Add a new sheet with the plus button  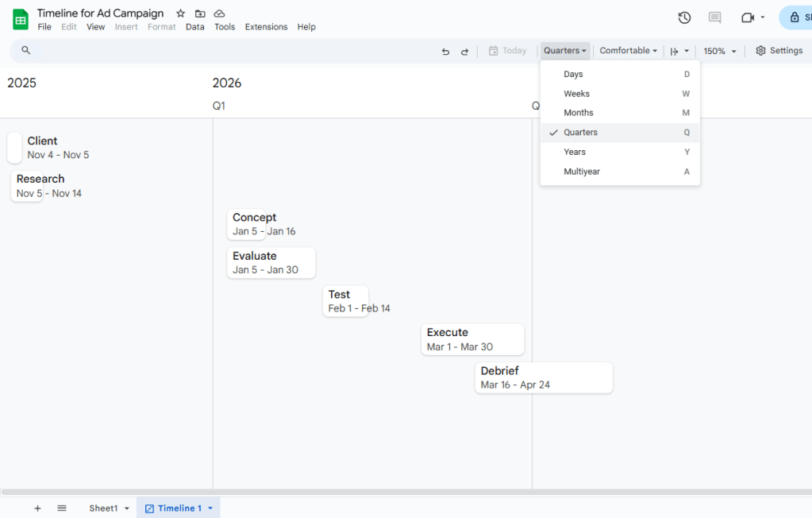[x=37, y=508]
